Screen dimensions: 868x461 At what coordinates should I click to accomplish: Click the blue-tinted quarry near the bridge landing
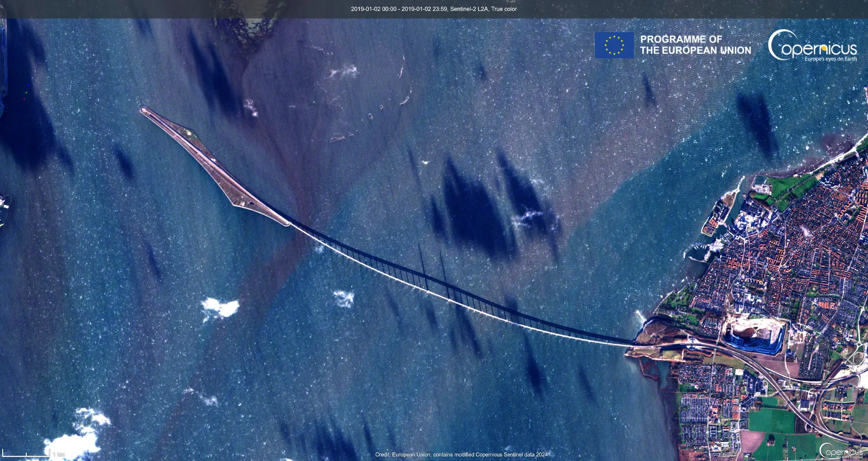coord(753,337)
